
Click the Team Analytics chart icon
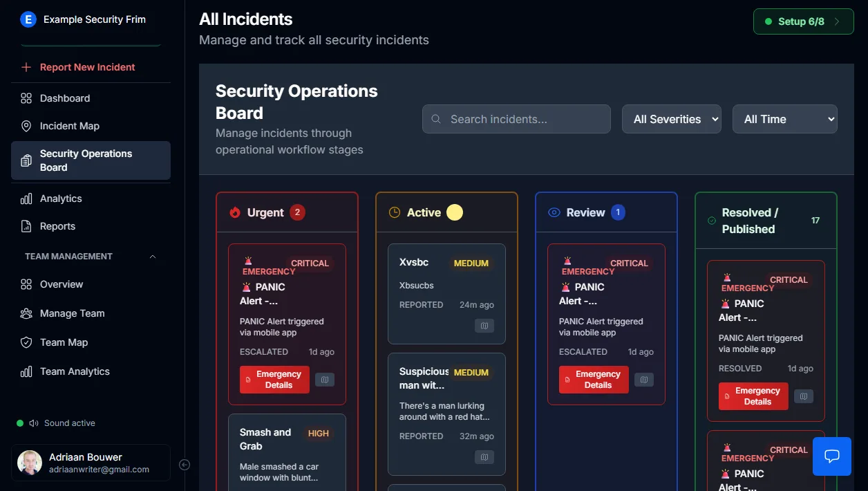[28, 371]
